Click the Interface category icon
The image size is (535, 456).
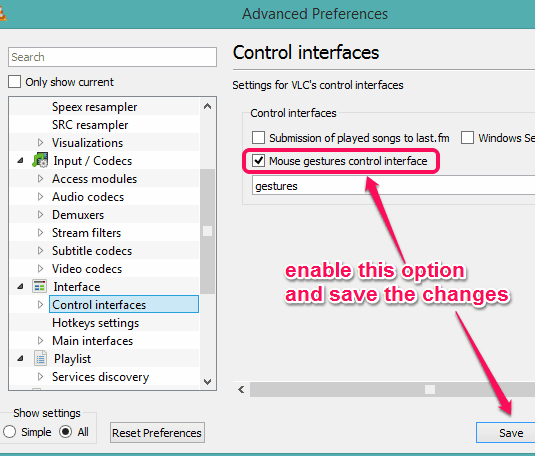(x=40, y=286)
